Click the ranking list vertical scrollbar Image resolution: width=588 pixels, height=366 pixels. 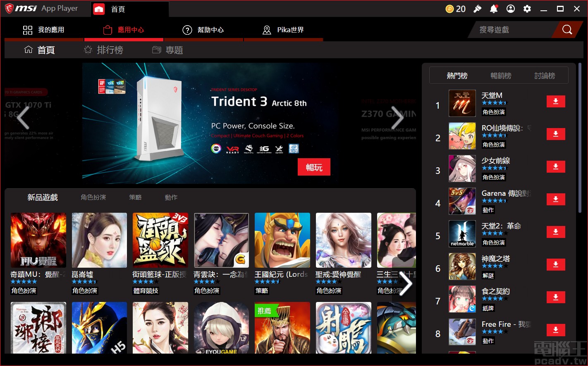coord(580,138)
